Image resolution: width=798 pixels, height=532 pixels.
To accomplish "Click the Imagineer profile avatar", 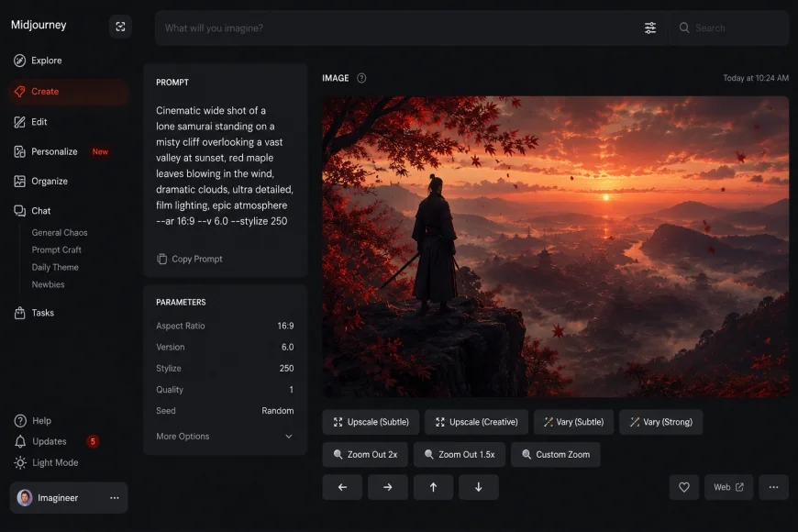I will [x=25, y=498].
